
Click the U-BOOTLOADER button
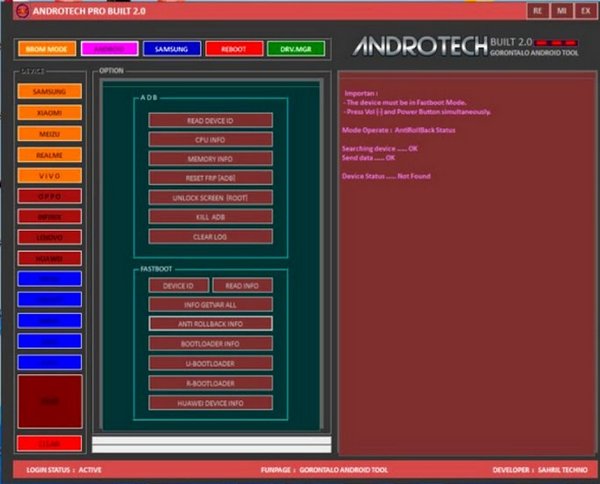coord(210,363)
